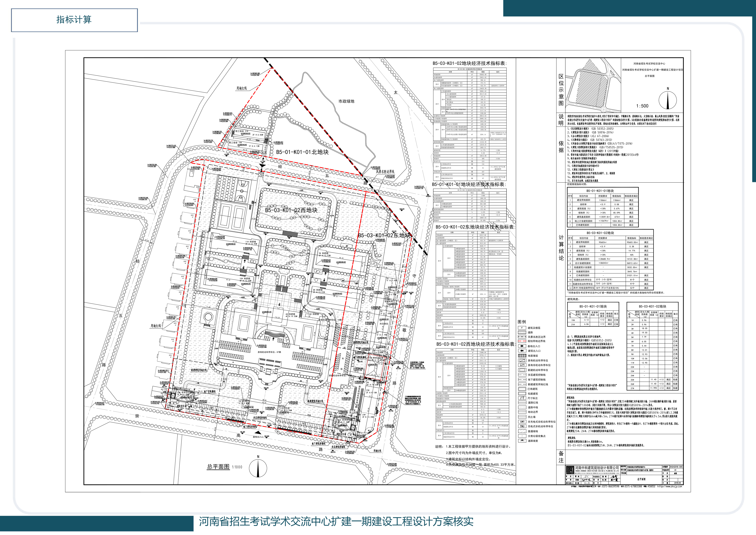The height and width of the screenshot is (535, 756).
Task: Click the 市政绿地 label on the map
Action: click(346, 101)
